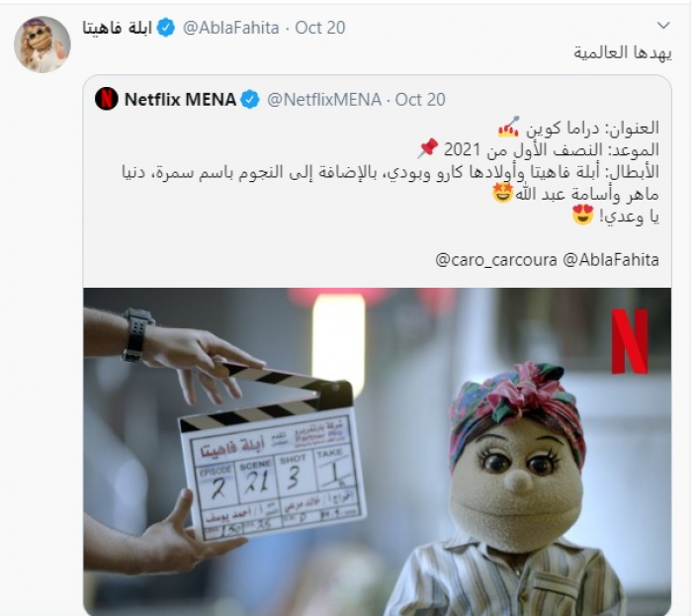Open the outer tweet's Oct 20 timestamp
This screenshot has width=692, height=616.
pos(320,28)
